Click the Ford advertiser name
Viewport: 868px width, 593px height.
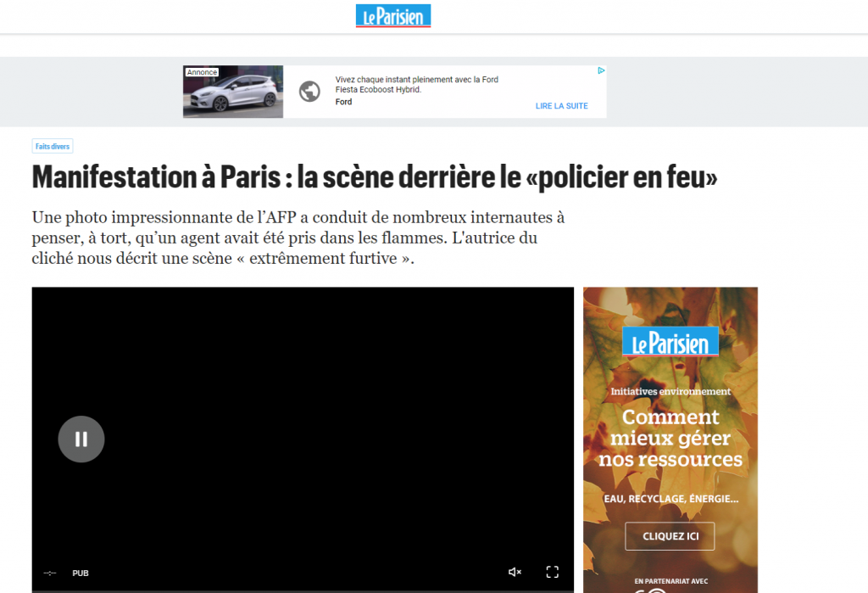343,102
